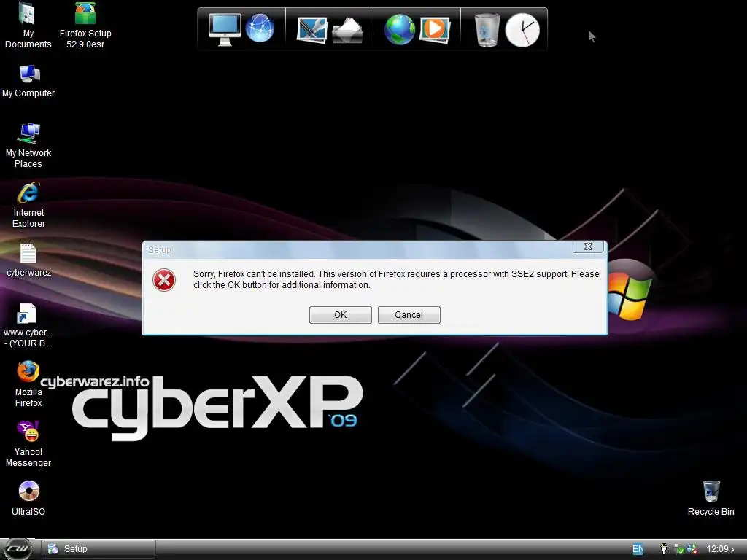Select the Internet Explorer desktop icon
The width and height of the screenshot is (747, 560).
pos(28,205)
